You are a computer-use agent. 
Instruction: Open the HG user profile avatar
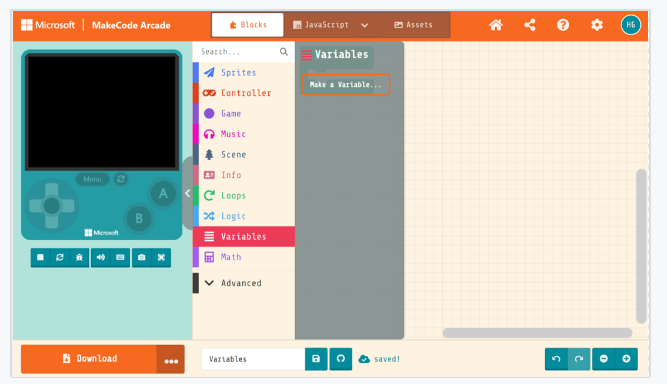[x=630, y=25]
